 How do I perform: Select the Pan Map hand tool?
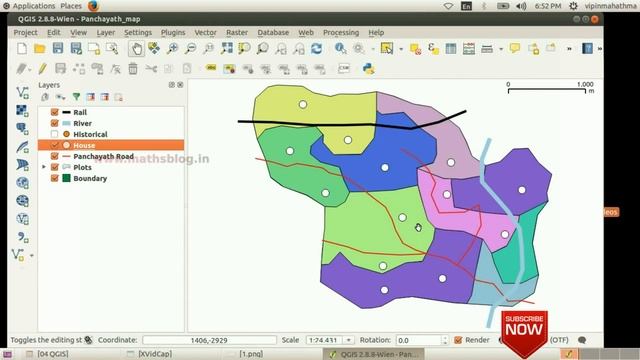pos(136,49)
